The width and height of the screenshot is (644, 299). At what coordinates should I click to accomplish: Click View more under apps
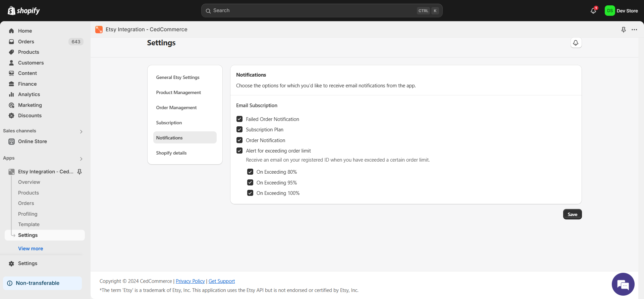tap(31, 249)
